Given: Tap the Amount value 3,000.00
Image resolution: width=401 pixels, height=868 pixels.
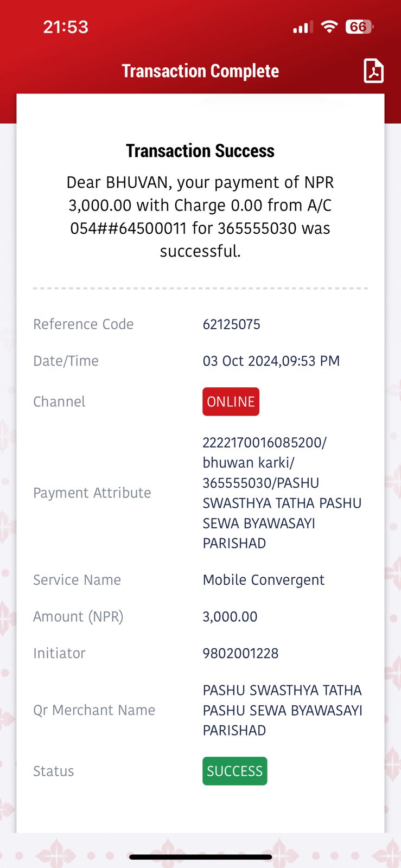Looking at the screenshot, I should coord(230,617).
